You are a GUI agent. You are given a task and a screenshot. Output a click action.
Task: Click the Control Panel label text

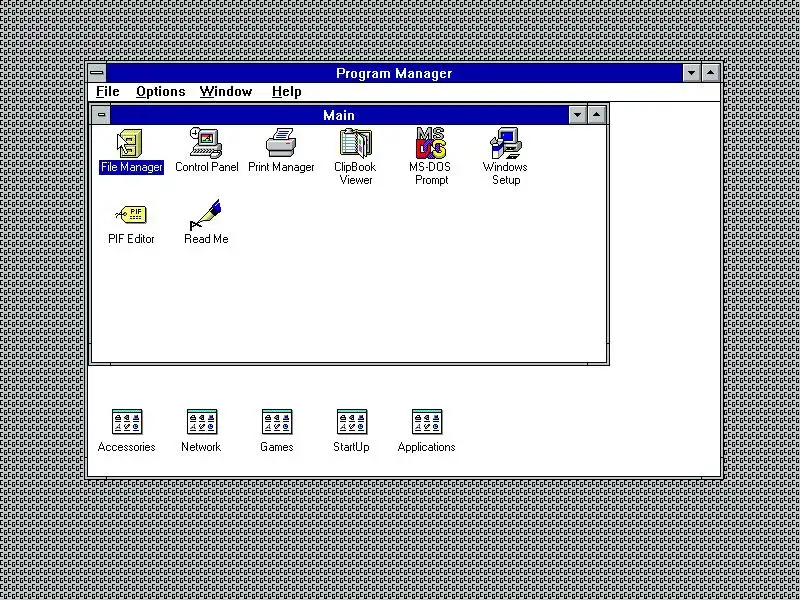pyautogui.click(x=207, y=167)
